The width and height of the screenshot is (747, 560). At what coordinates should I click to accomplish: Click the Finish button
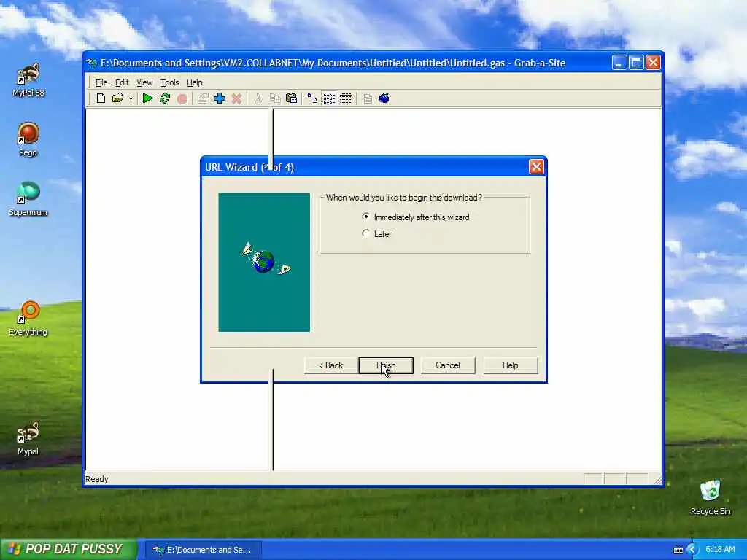tap(386, 365)
